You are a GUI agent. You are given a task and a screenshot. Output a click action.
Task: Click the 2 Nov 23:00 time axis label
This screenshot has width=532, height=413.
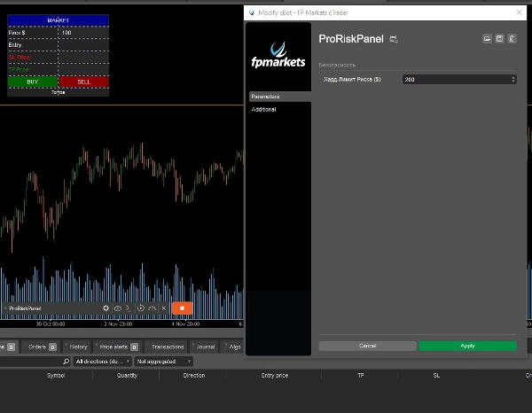pos(118,323)
